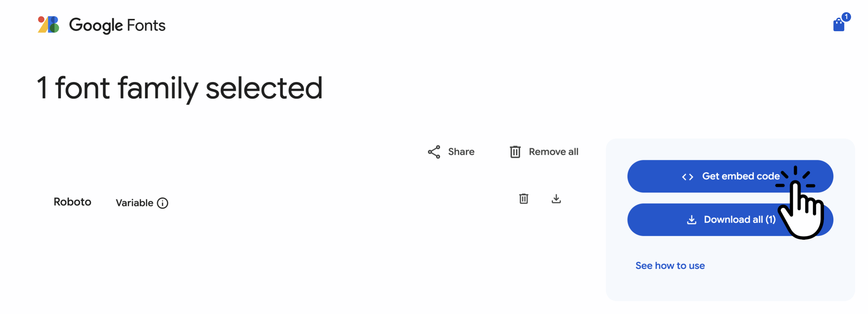Click the Variable label next to Roboto
Screen dimensions: 868x314
(134, 203)
